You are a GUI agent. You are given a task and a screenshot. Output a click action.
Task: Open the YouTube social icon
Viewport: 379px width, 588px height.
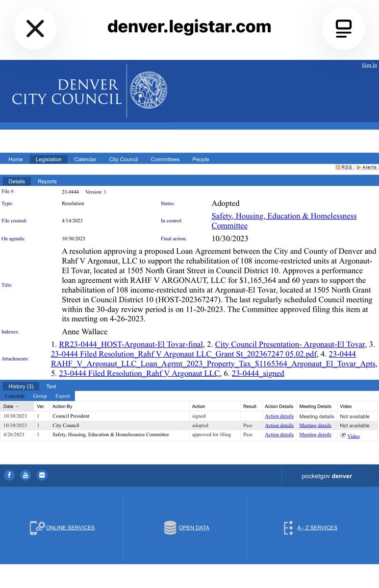click(25, 475)
